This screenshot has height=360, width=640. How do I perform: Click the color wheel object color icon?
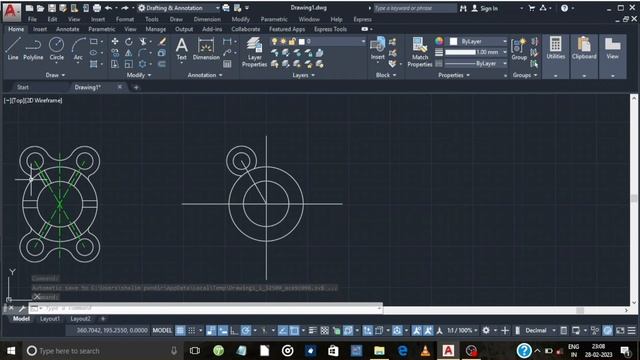click(x=439, y=41)
